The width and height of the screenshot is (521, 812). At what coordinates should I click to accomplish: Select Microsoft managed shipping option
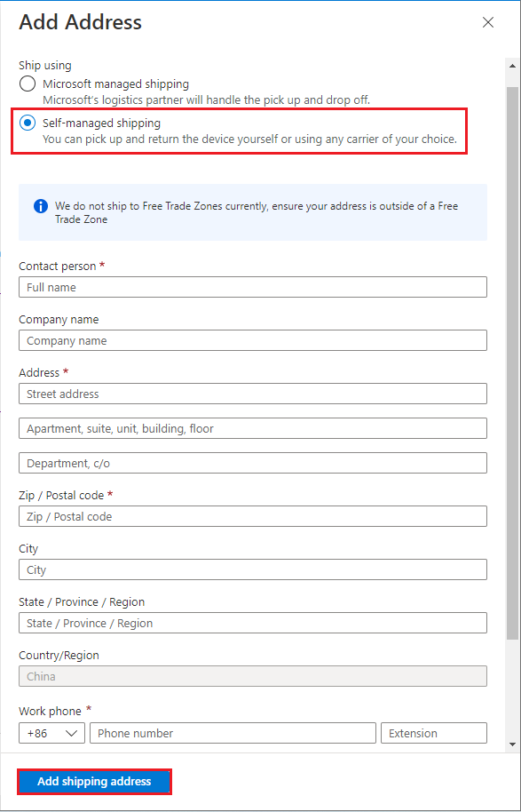pyautogui.click(x=27, y=84)
